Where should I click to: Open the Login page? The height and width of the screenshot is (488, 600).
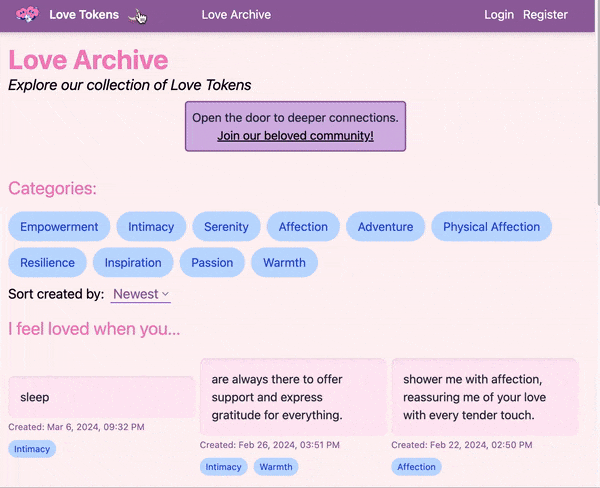click(499, 15)
